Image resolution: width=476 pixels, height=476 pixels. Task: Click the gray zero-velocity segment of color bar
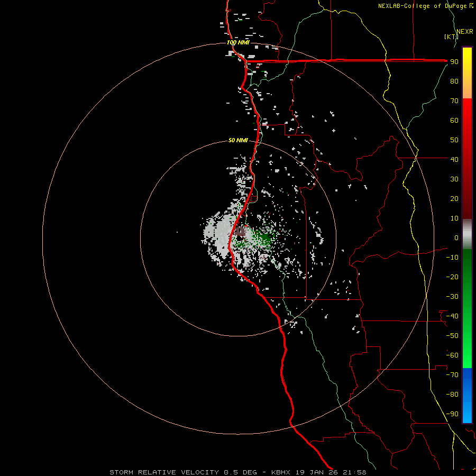[x=467, y=234]
